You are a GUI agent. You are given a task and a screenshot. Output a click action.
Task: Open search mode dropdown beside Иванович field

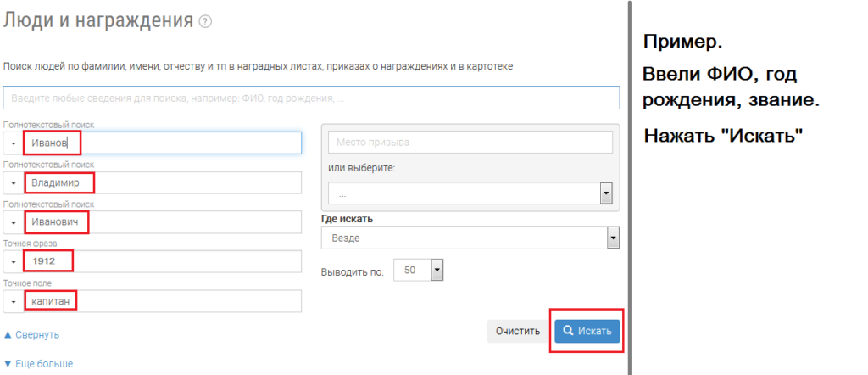coord(14,222)
